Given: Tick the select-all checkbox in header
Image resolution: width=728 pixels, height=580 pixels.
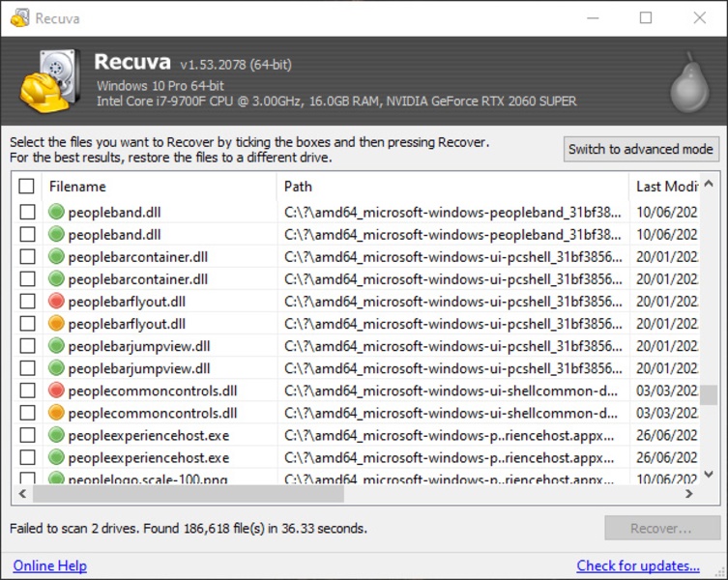Looking at the screenshot, I should 27,187.
